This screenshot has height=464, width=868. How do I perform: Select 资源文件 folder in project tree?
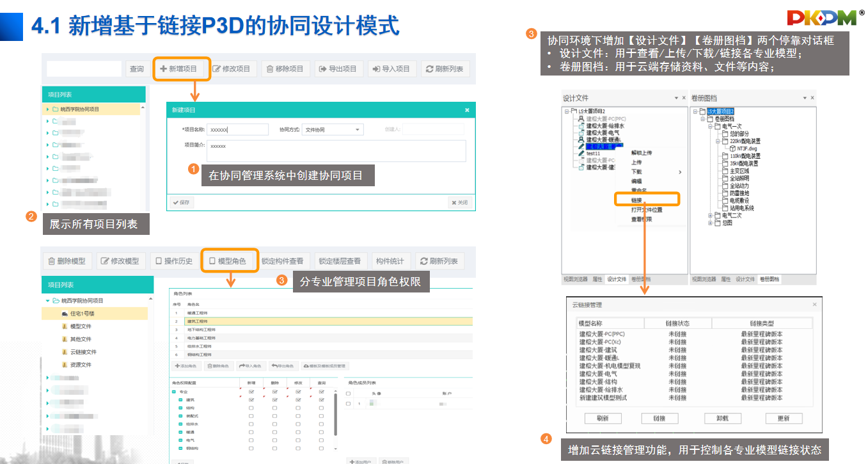81,365
